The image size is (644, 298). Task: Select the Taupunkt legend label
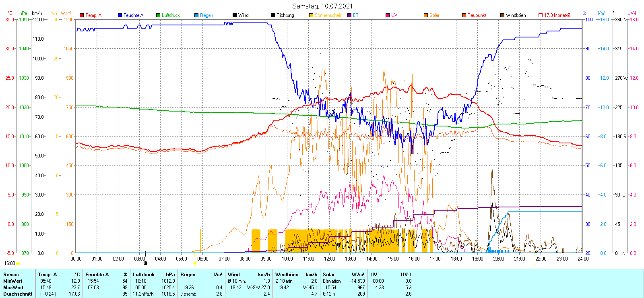tap(477, 15)
